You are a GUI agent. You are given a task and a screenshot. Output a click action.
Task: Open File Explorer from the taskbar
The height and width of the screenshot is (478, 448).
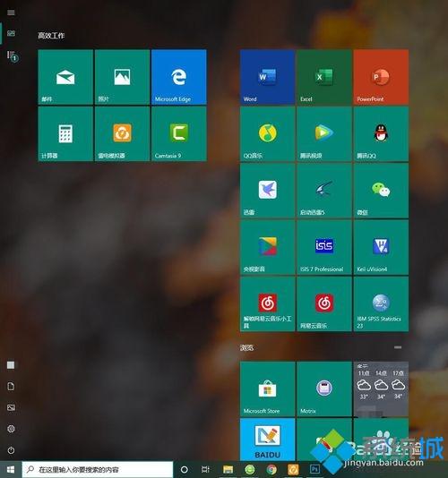[228, 469]
